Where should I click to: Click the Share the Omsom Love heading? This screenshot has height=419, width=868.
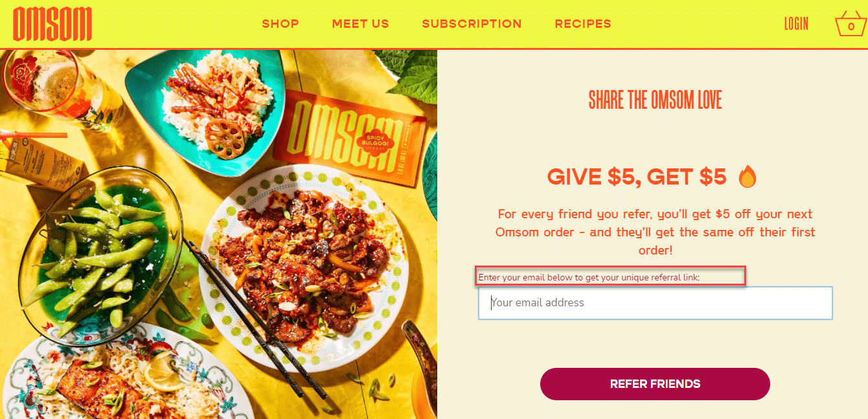point(655,100)
